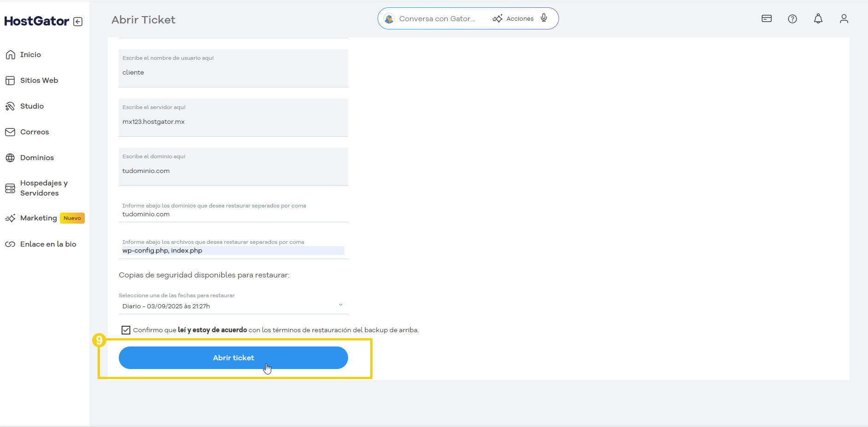Click the microphone icon in the search bar

pyautogui.click(x=544, y=18)
